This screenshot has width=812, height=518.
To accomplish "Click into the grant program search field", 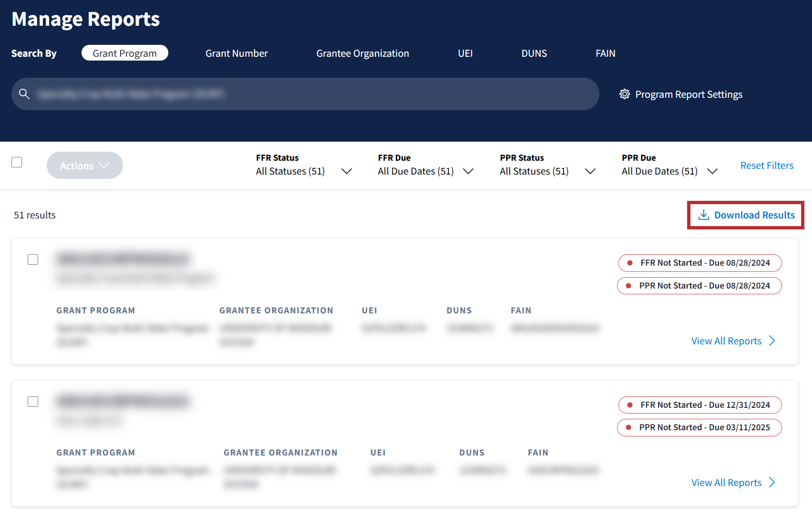I will [x=310, y=94].
